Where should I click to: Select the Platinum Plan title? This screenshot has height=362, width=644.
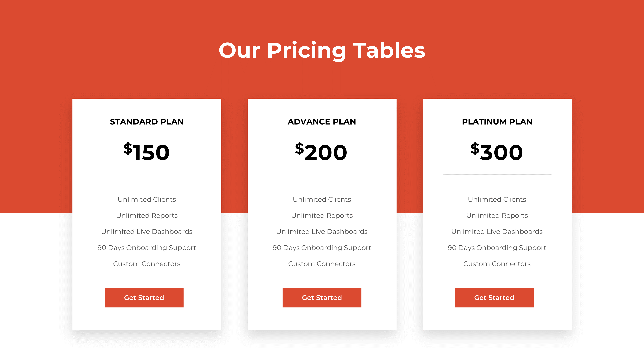[x=497, y=122]
